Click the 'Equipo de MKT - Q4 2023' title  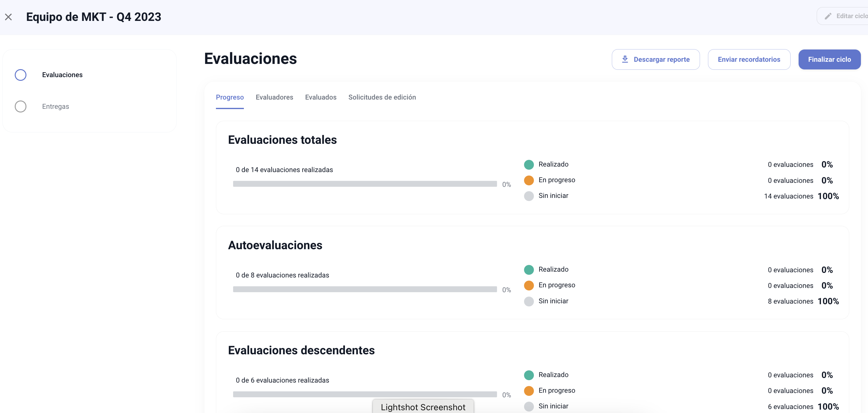tap(94, 17)
